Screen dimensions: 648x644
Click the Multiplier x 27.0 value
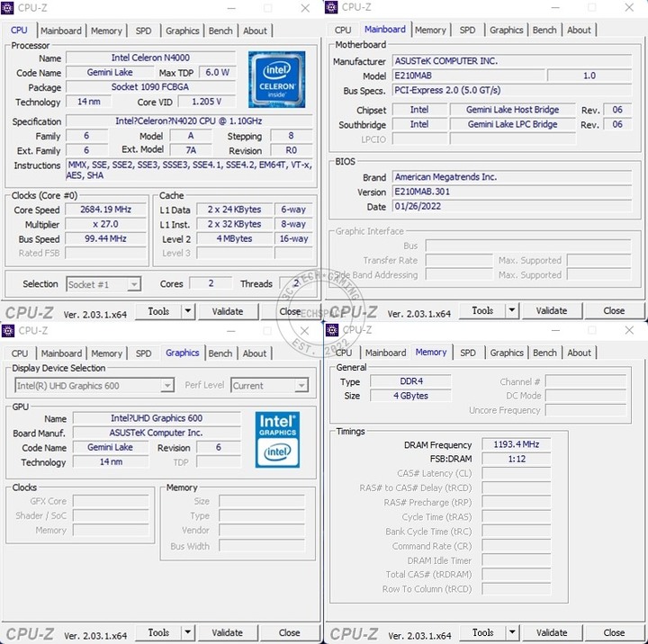(106, 224)
